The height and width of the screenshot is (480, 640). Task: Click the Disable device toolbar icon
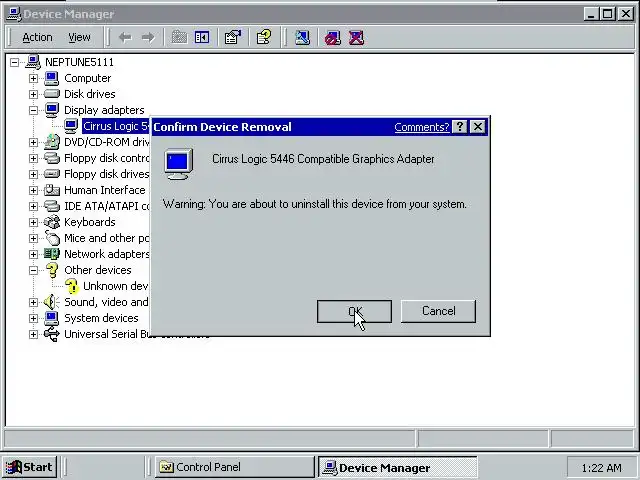click(x=332, y=38)
